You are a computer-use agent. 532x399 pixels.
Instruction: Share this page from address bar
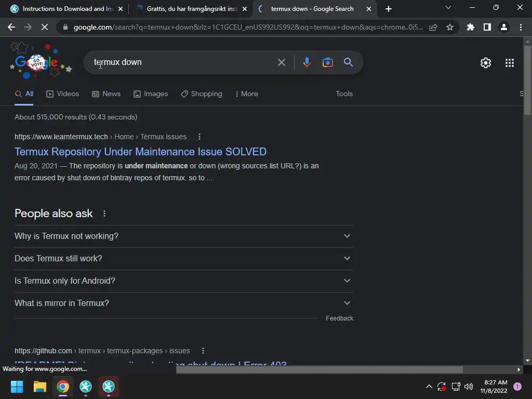click(433, 27)
